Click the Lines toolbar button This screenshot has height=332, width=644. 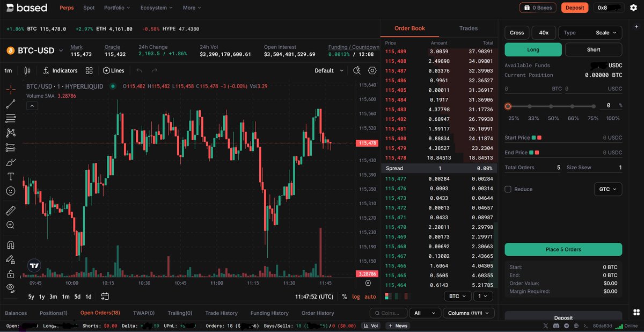click(x=113, y=70)
